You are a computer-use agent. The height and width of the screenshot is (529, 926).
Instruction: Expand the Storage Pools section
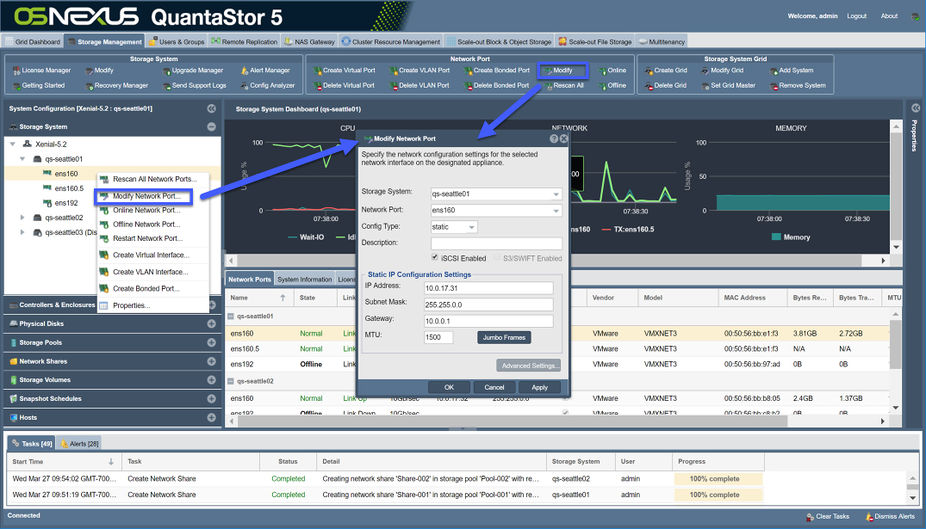[x=211, y=342]
